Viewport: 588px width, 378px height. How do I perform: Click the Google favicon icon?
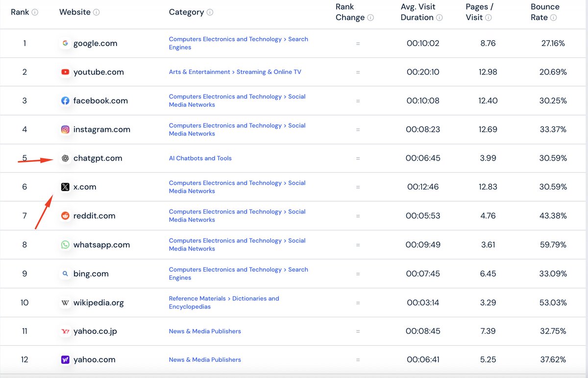pyautogui.click(x=65, y=43)
